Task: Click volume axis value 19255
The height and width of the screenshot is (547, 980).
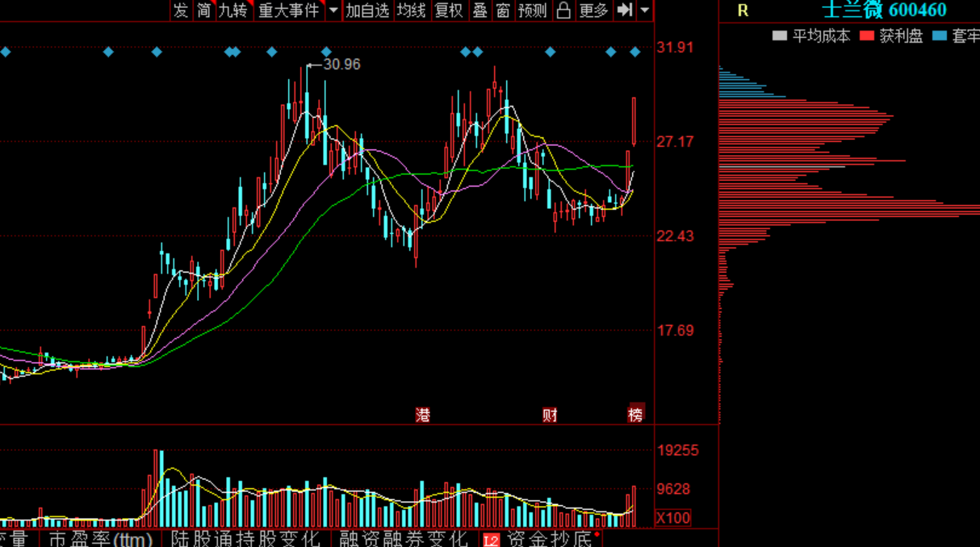Action: (678, 451)
